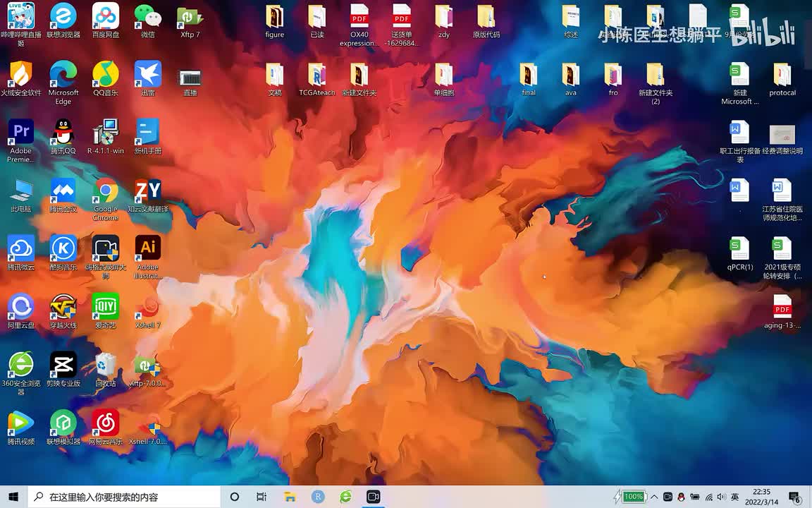Image resolution: width=812 pixels, height=508 pixels.
Task: Select the 已读 folder
Action: point(317,20)
